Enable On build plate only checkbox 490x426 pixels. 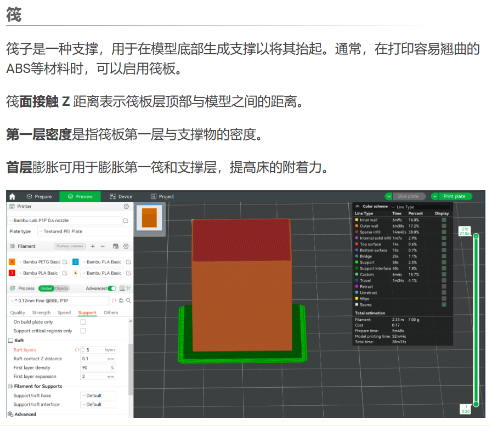pyautogui.click(x=83, y=322)
